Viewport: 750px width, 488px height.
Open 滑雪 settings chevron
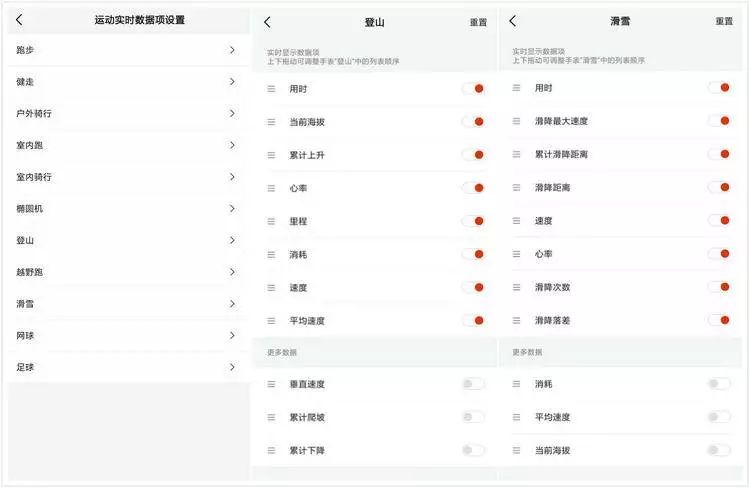pos(232,304)
